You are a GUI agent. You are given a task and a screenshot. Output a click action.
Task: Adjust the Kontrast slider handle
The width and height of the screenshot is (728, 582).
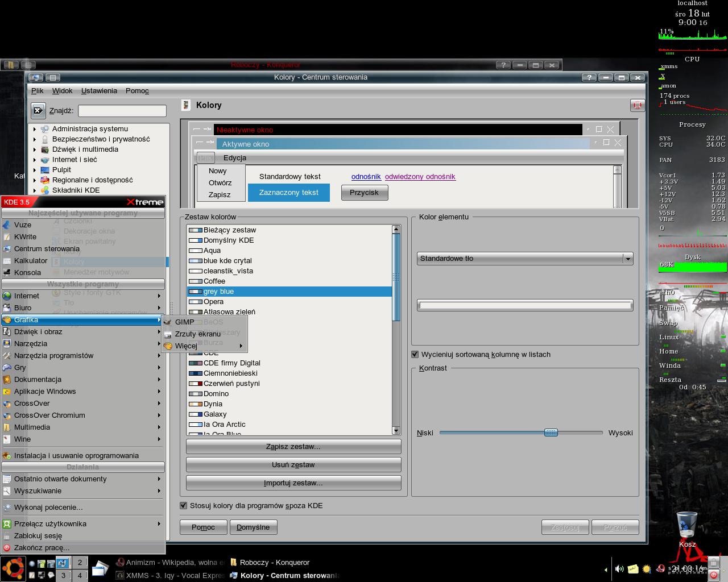tap(551, 433)
